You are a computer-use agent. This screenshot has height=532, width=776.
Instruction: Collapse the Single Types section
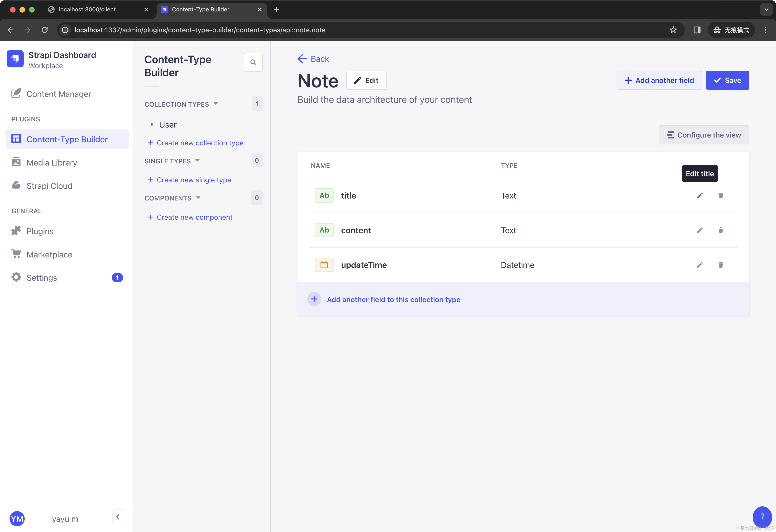click(197, 161)
